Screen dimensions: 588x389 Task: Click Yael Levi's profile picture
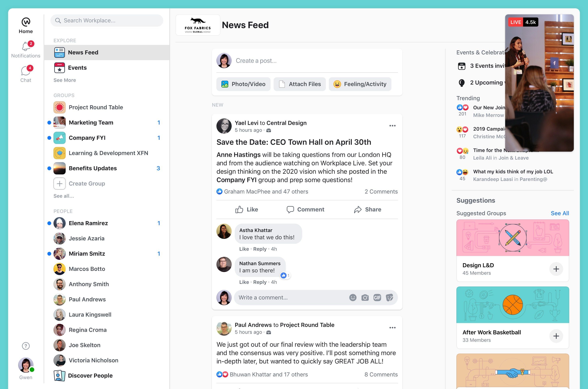tap(224, 126)
